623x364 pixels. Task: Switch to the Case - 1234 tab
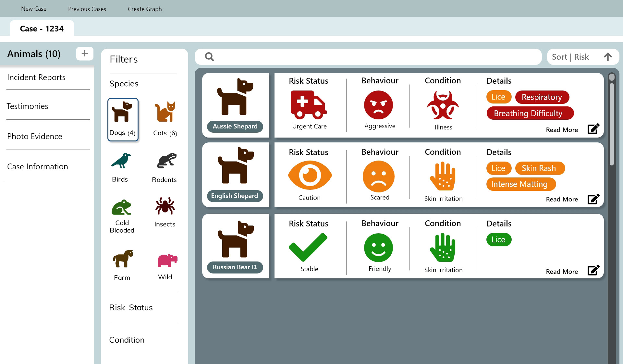pos(42,29)
